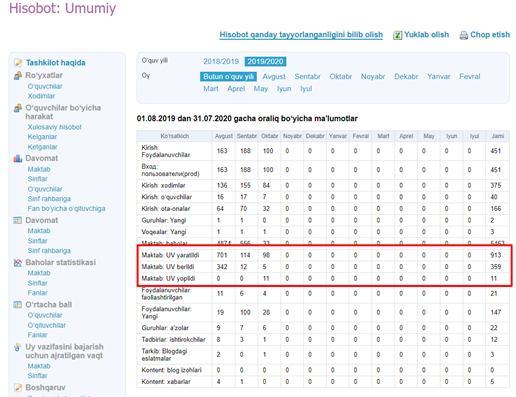Click the value 913 in Jami column
516x397 pixels.
click(496, 255)
